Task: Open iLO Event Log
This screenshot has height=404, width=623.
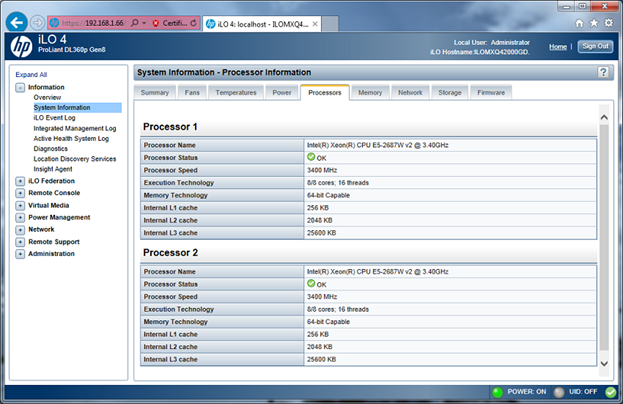Action: click(54, 118)
